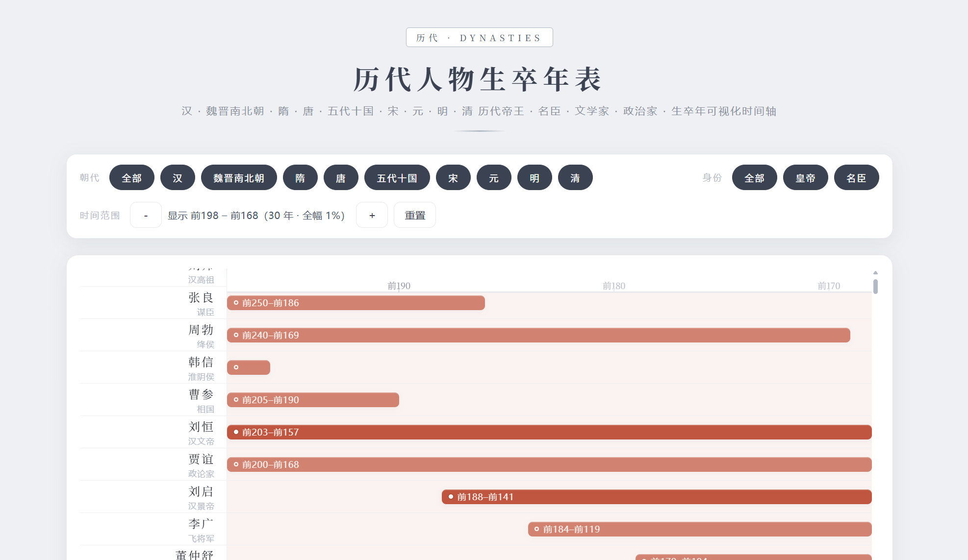Filter by 五代十国 period
The width and height of the screenshot is (968, 560).
pos(397,178)
